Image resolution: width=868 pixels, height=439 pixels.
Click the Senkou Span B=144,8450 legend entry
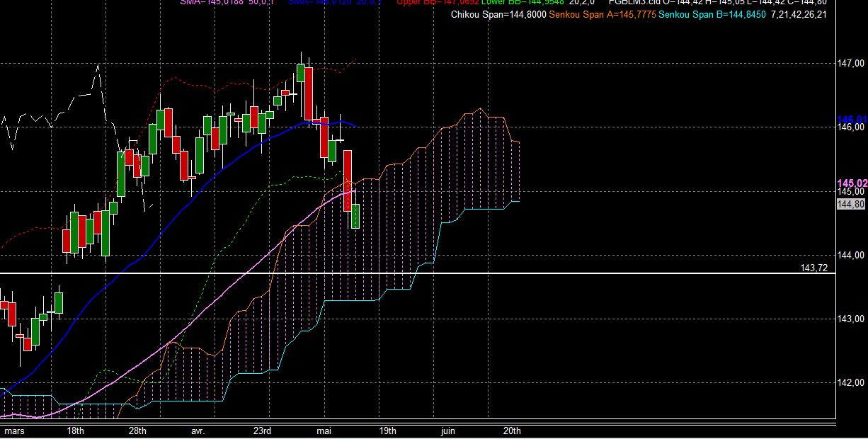click(712, 14)
